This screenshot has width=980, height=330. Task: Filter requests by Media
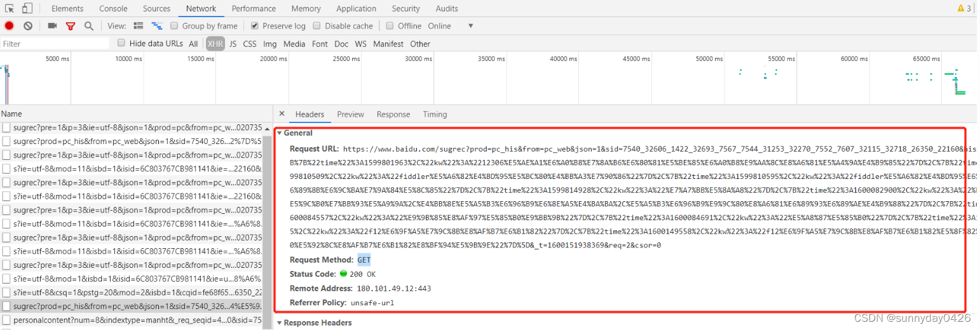click(x=294, y=44)
